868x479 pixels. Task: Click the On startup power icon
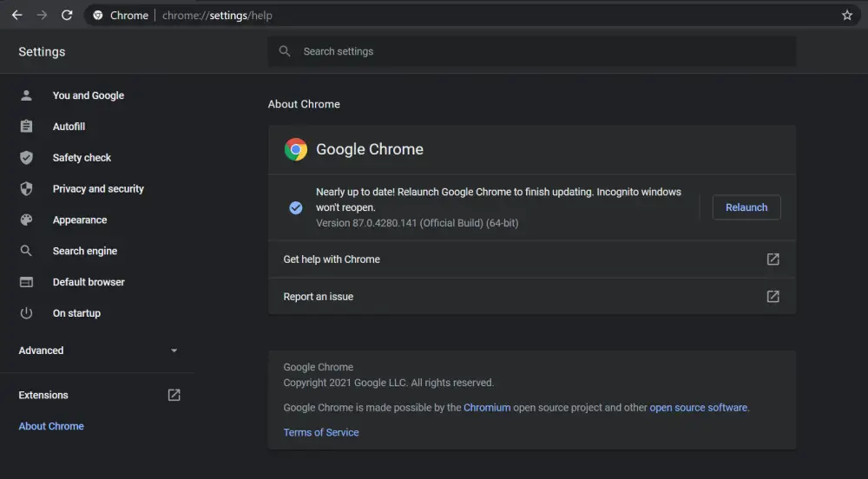26,313
